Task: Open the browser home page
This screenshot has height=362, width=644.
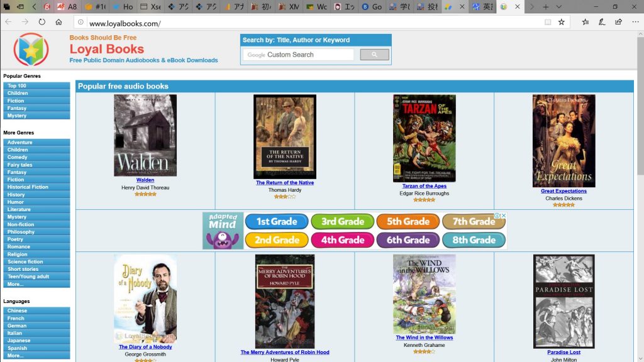Action: click(x=58, y=22)
